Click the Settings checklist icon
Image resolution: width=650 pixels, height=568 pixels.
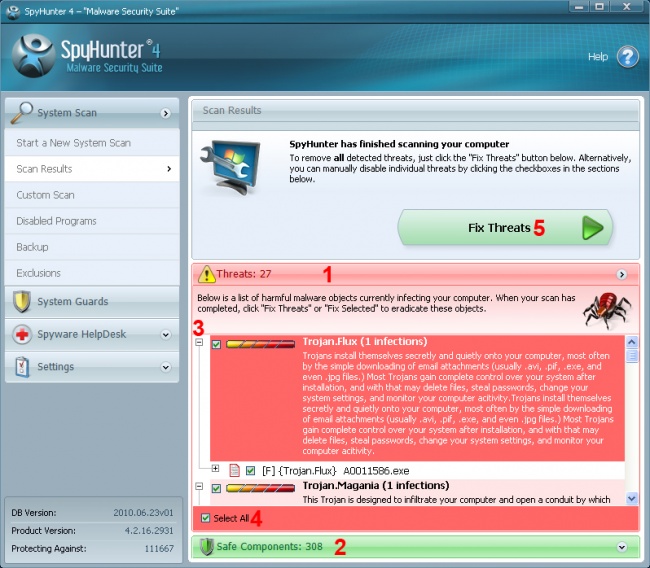22,367
